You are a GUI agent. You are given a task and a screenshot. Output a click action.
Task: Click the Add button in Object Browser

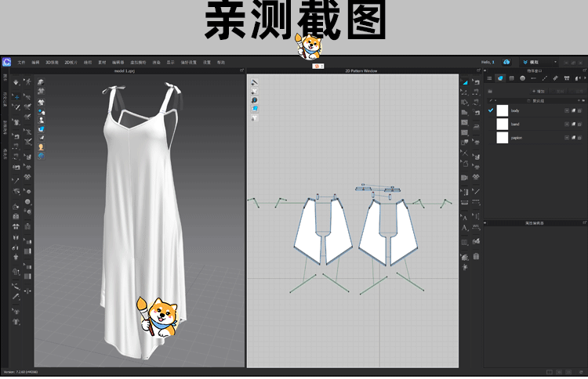[539, 90]
